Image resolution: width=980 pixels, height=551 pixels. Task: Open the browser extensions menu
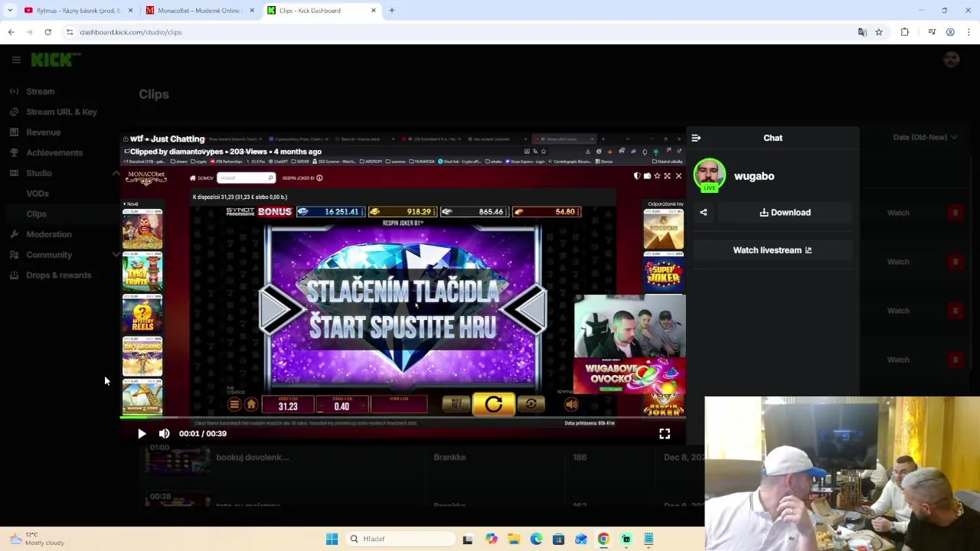coord(905,32)
